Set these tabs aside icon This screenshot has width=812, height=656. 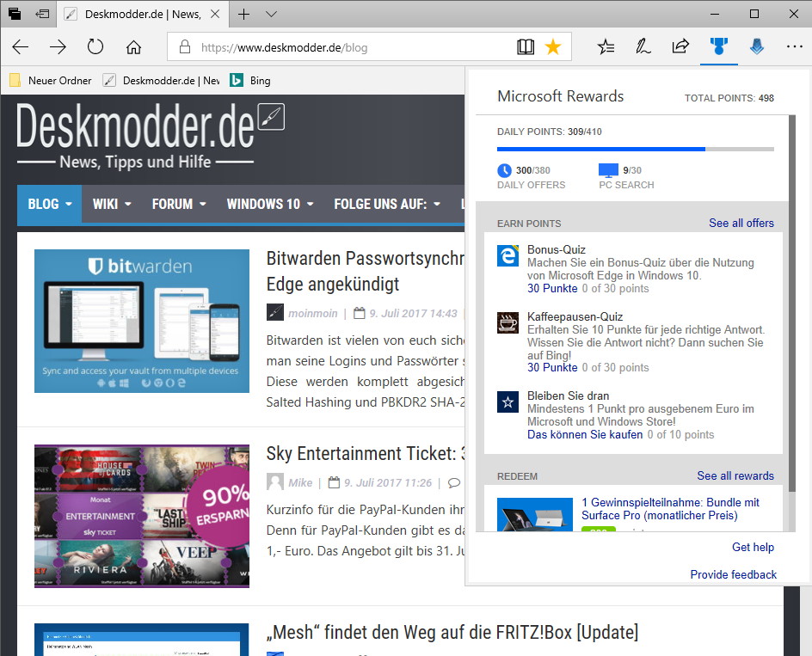click(x=42, y=14)
